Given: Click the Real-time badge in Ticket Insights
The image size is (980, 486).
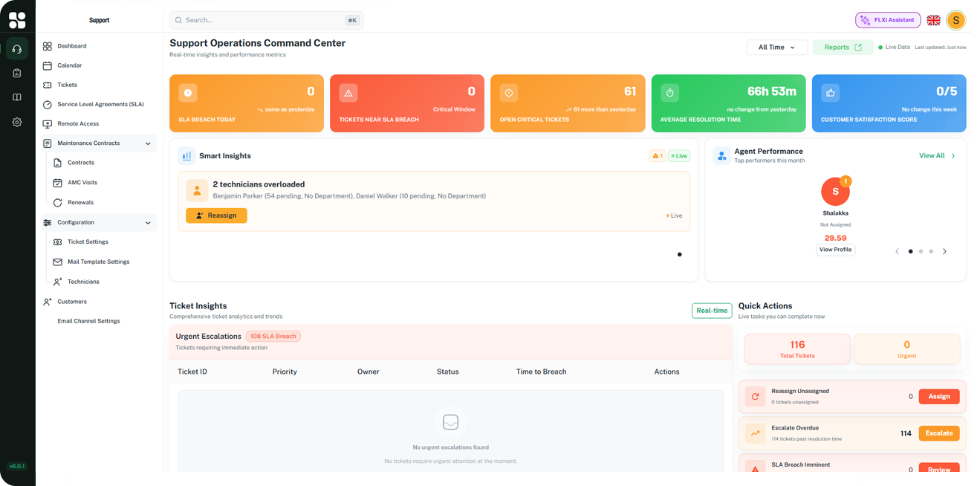Looking at the screenshot, I should pyautogui.click(x=712, y=311).
